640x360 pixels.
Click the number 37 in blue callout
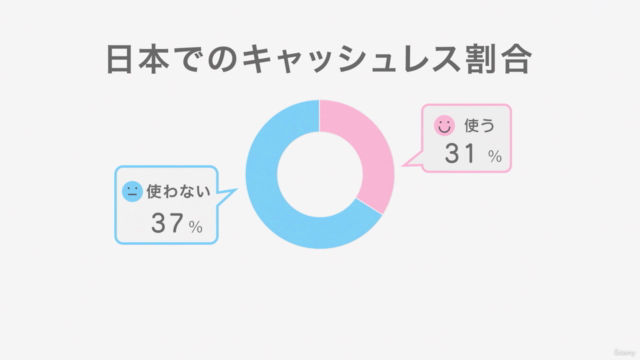167,223
